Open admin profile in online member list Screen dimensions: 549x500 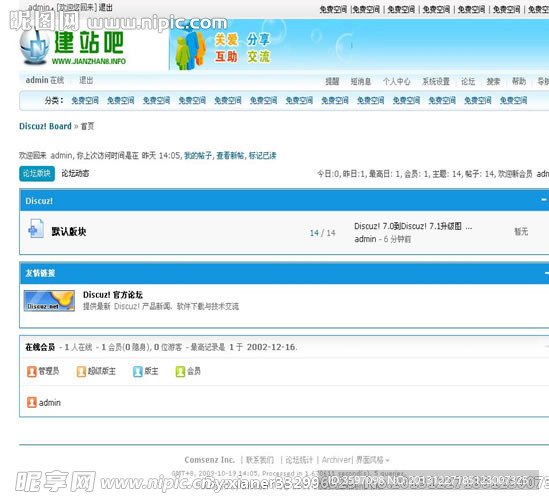tap(50, 403)
